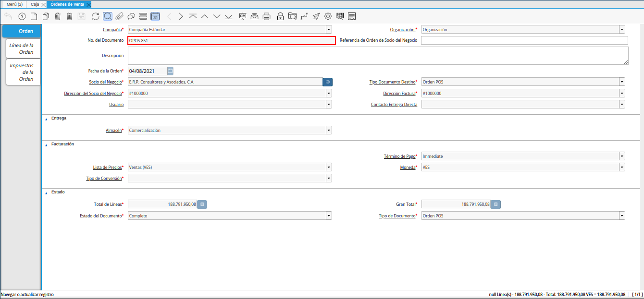The height and width of the screenshot is (299, 644).
Task: Open the gear Process icon
Action: pyautogui.click(x=328, y=16)
